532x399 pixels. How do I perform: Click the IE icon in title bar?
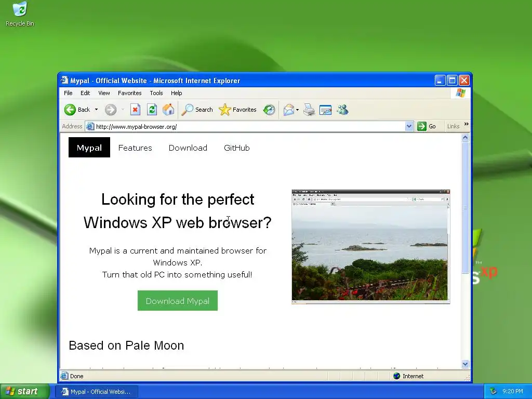pos(64,81)
